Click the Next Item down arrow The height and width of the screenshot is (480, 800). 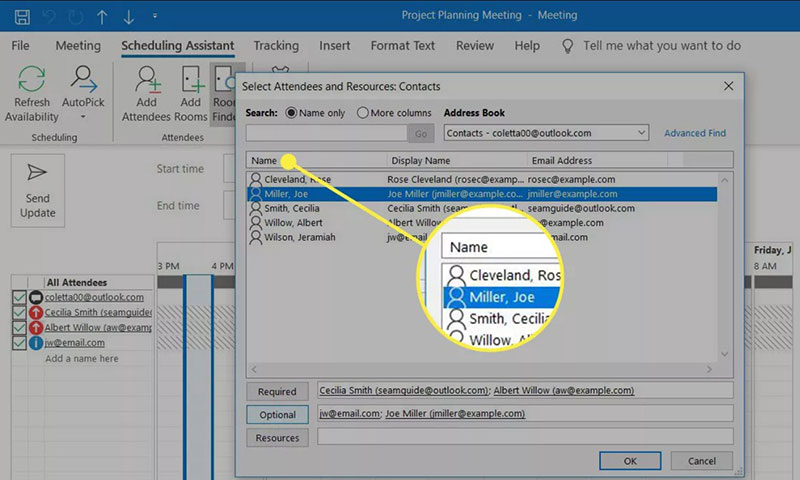coord(129,17)
